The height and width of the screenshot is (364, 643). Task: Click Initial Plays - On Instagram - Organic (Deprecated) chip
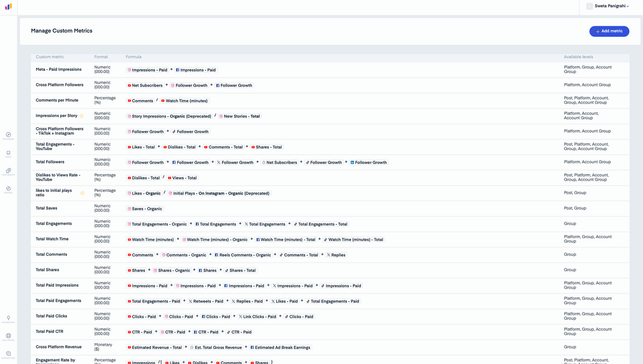219,193
